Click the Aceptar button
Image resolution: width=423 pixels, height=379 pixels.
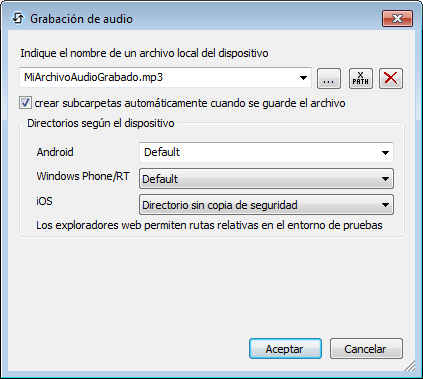tap(285, 349)
